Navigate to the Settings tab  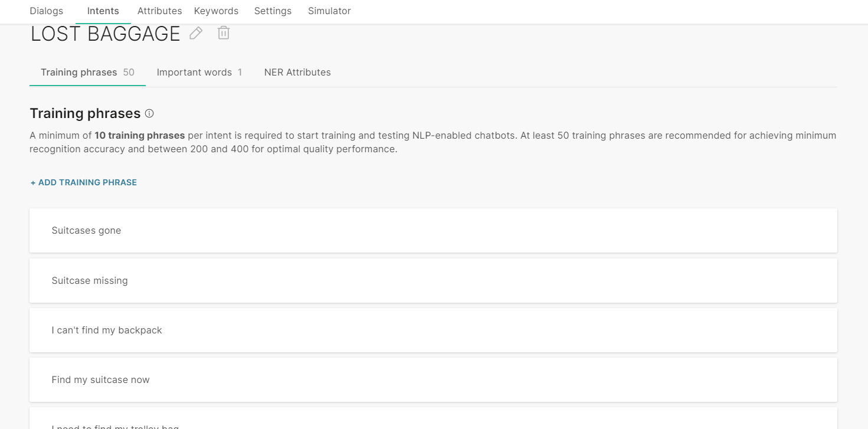(273, 11)
